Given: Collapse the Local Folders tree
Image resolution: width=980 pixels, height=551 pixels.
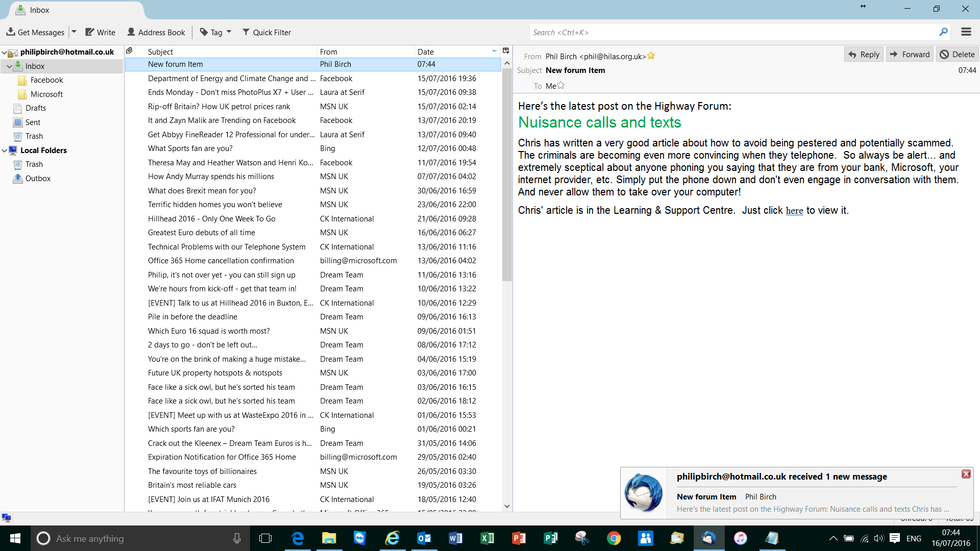Looking at the screenshot, I should (x=4, y=151).
